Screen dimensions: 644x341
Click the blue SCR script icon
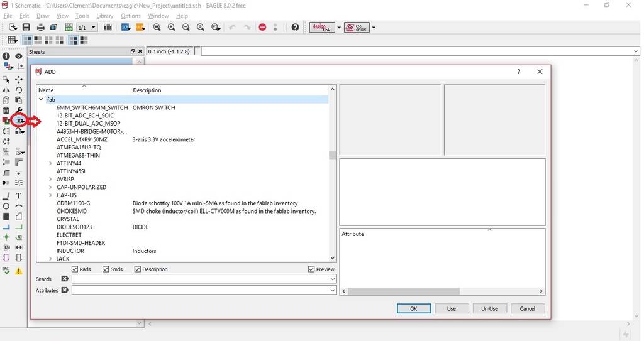(x=126, y=28)
